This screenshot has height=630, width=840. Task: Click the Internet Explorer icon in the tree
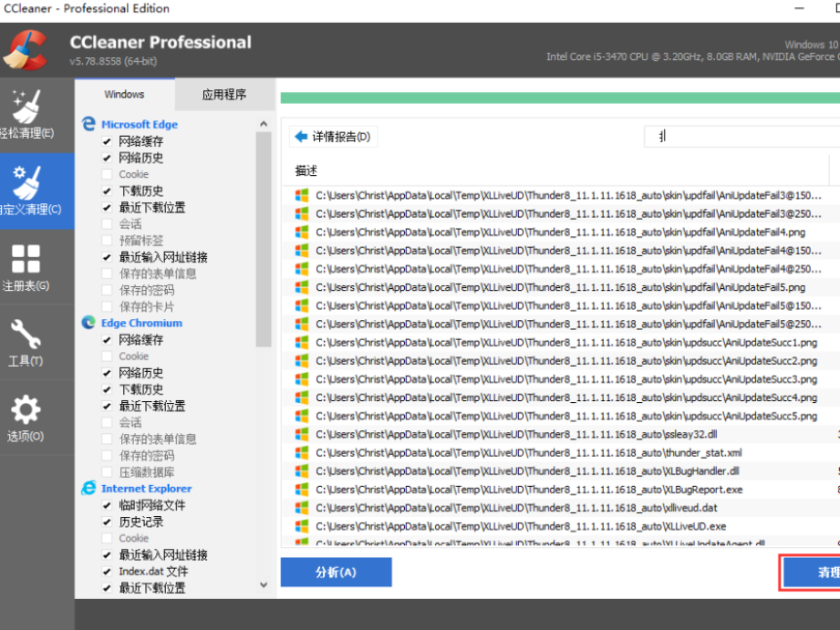coord(88,488)
